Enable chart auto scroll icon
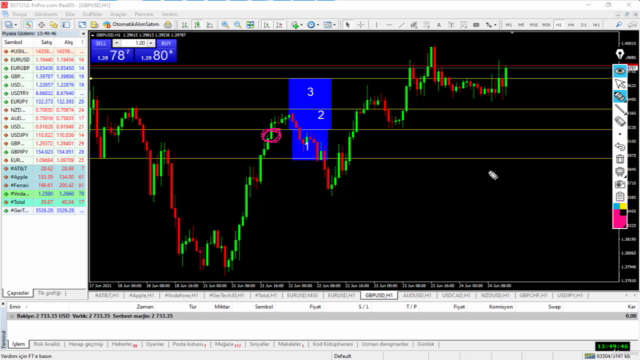640x360 pixels. tap(267, 25)
